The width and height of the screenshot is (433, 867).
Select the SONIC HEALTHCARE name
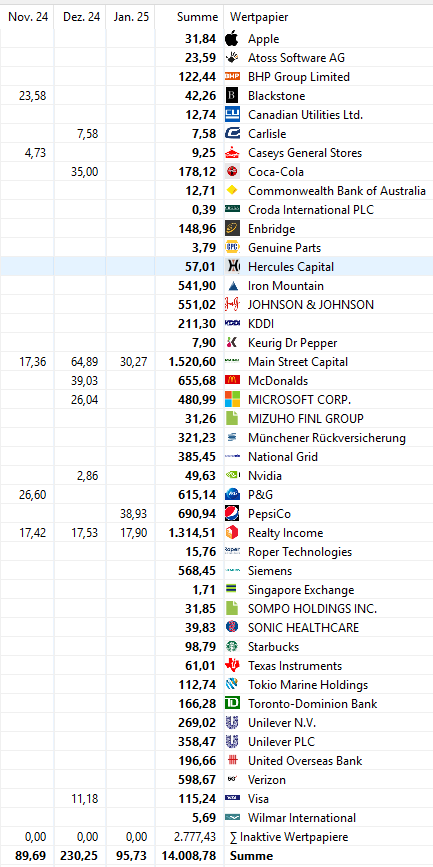click(304, 628)
